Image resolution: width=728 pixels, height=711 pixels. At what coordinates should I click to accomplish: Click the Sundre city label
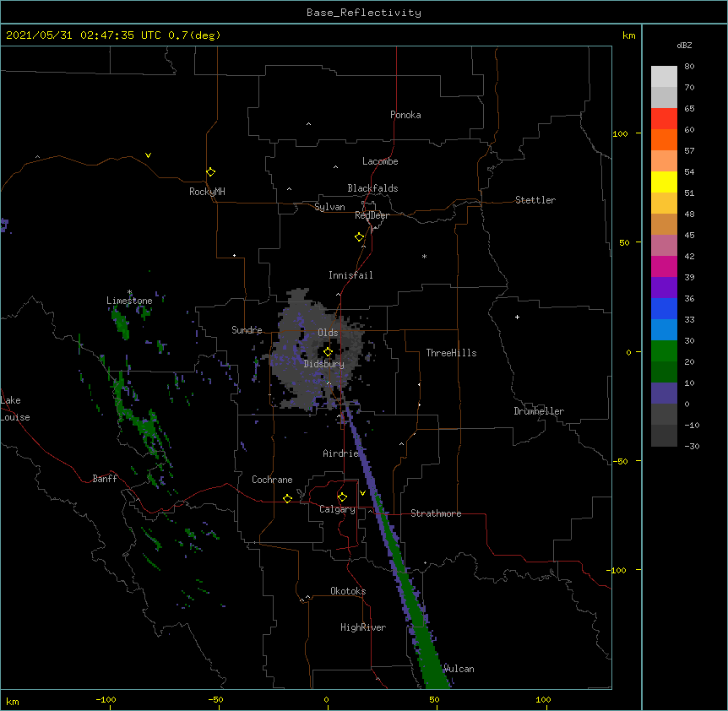(x=247, y=330)
